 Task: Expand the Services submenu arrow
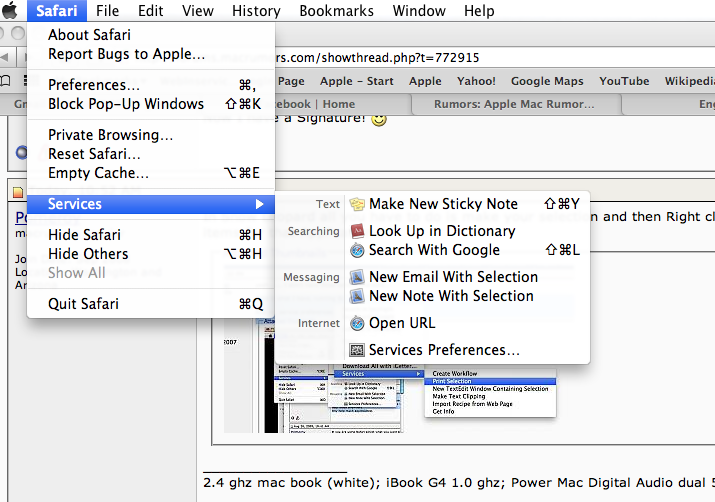[259, 204]
